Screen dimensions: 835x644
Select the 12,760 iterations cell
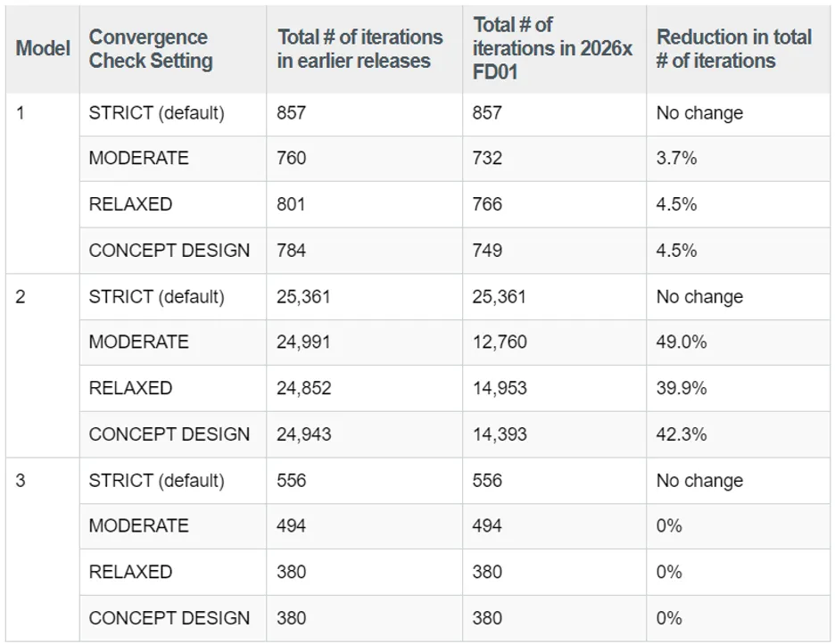click(500, 343)
